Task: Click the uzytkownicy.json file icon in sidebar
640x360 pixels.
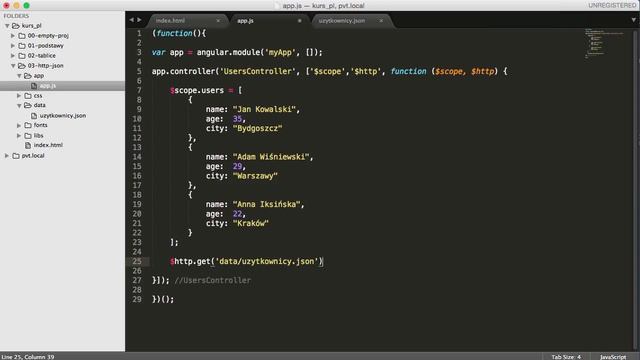Action: (x=34, y=116)
